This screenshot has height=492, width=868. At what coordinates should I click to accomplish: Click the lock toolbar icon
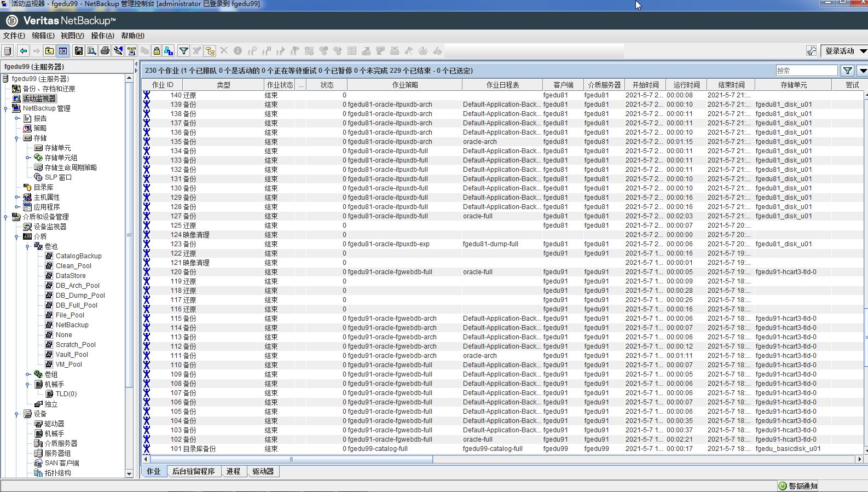157,51
